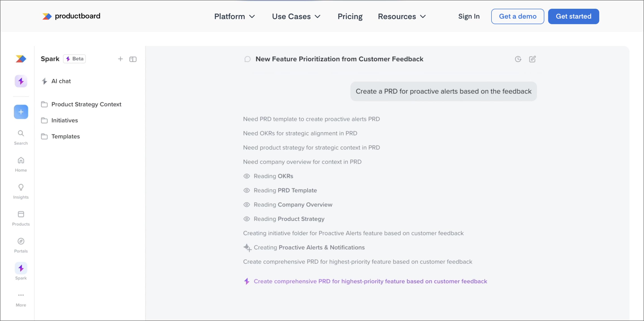The height and width of the screenshot is (321, 644).
Task: Click the eye icon next to Reading Product Strategy
Action: click(246, 219)
